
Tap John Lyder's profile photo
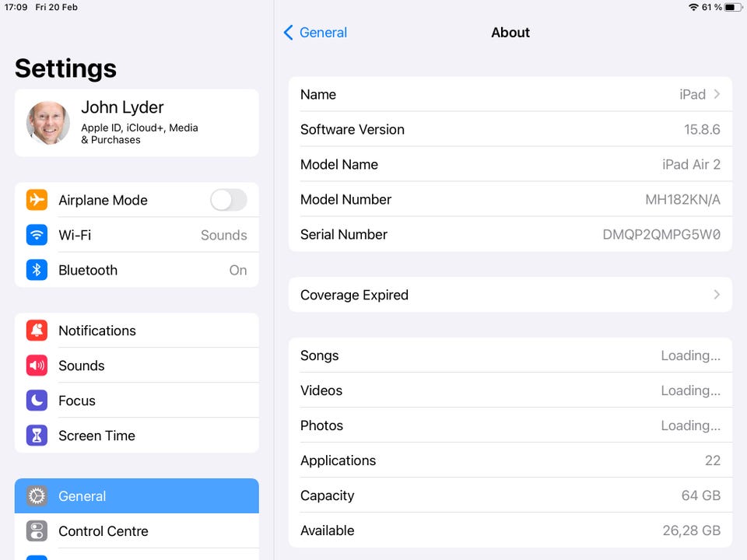coord(48,123)
